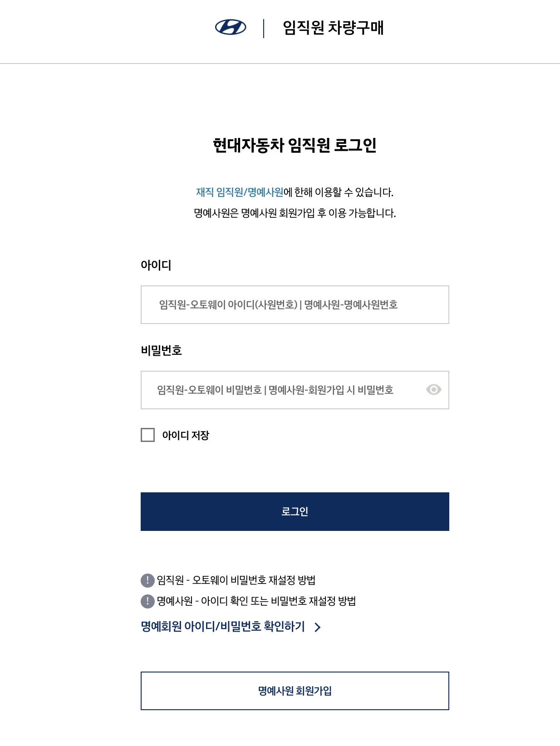Enable the 아이디 저장 checkbox

pos(148,436)
